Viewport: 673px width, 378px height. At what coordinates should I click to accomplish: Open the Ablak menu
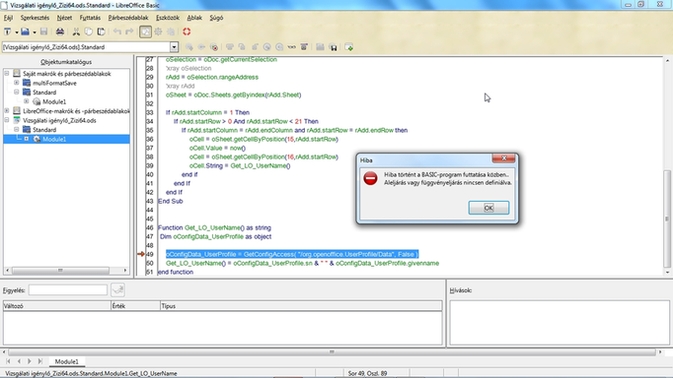pos(194,18)
